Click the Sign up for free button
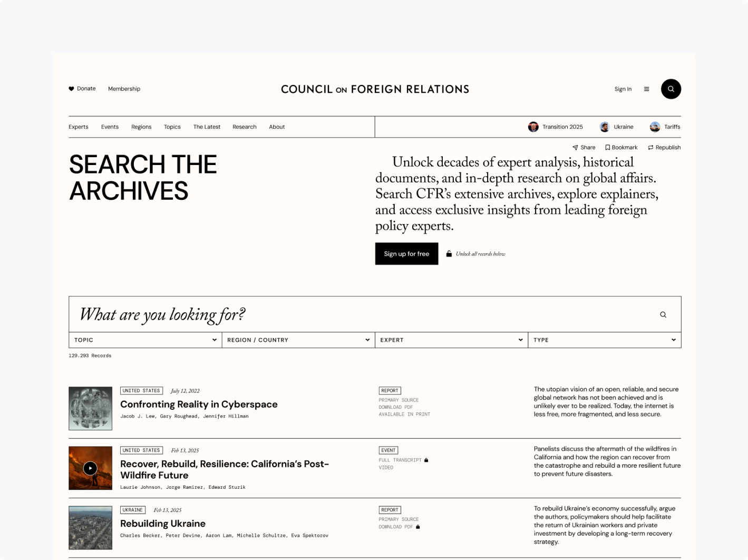Image resolution: width=748 pixels, height=560 pixels. pyautogui.click(x=406, y=254)
